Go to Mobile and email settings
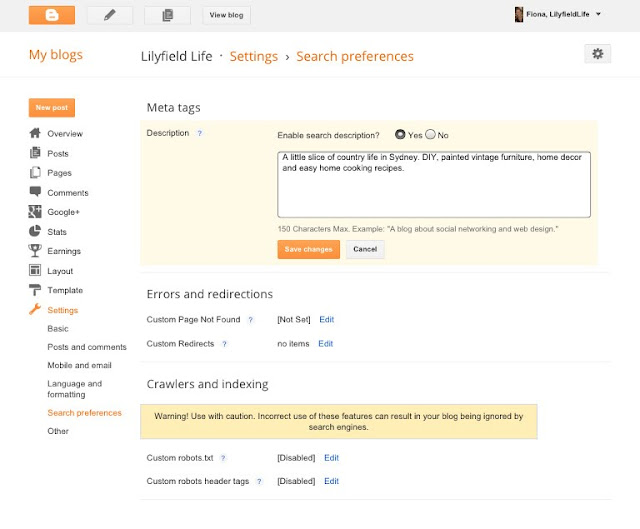The height and width of the screenshot is (529, 640). click(79, 365)
